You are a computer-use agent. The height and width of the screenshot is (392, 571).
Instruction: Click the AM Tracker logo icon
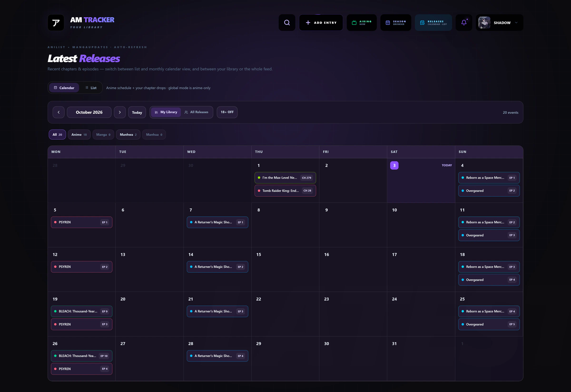[x=56, y=23]
